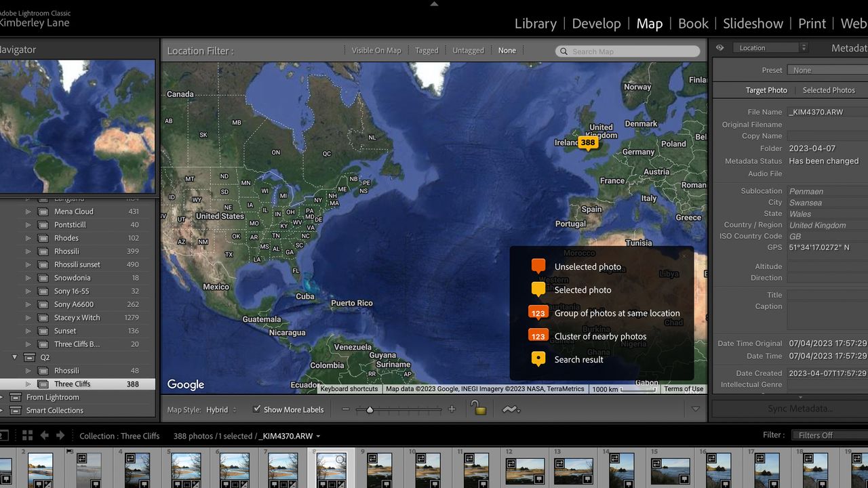Select the Tagged location filter

[427, 50]
